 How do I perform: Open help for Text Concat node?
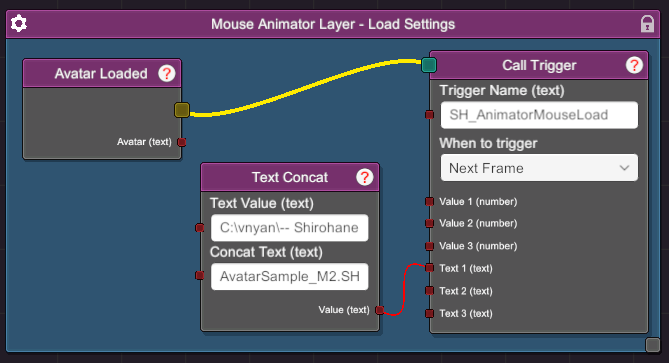[x=364, y=177]
